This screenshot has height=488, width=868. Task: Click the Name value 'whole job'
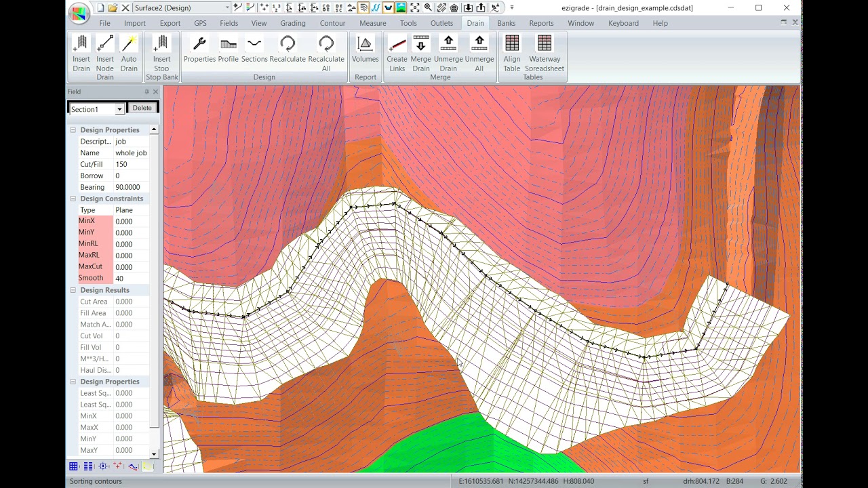click(x=131, y=152)
